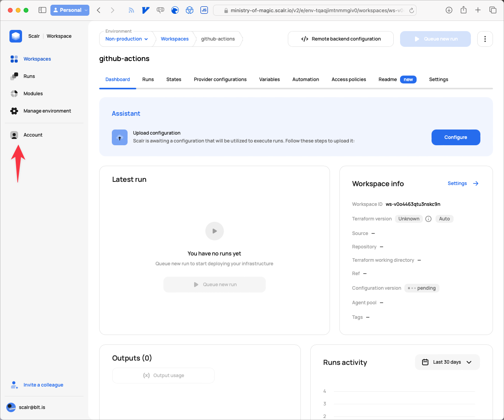Open the Access policies tab
This screenshot has height=420, width=504.
[349, 80]
